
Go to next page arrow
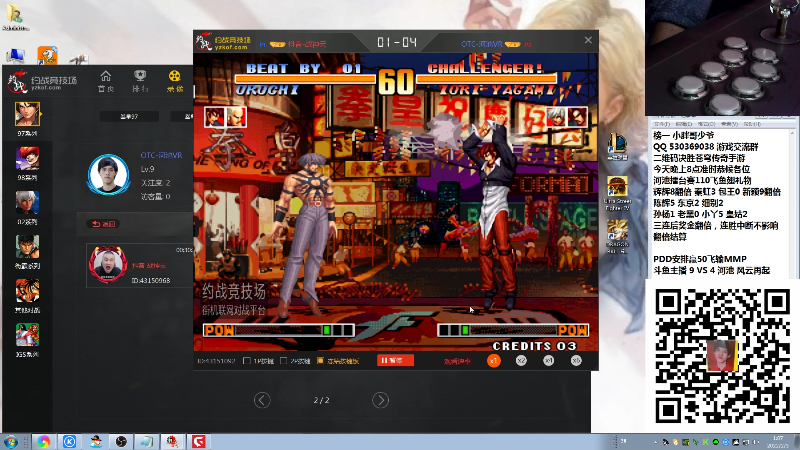click(x=380, y=400)
